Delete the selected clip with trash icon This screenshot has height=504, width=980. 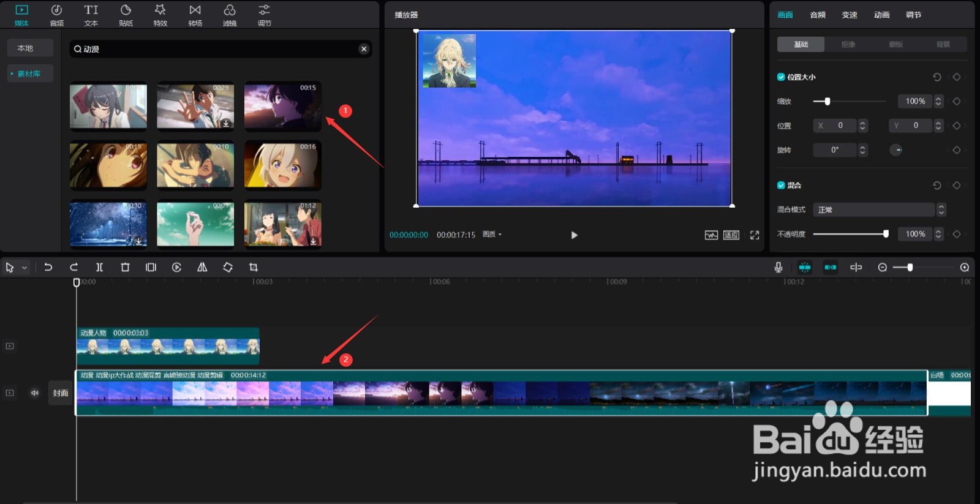(125, 267)
